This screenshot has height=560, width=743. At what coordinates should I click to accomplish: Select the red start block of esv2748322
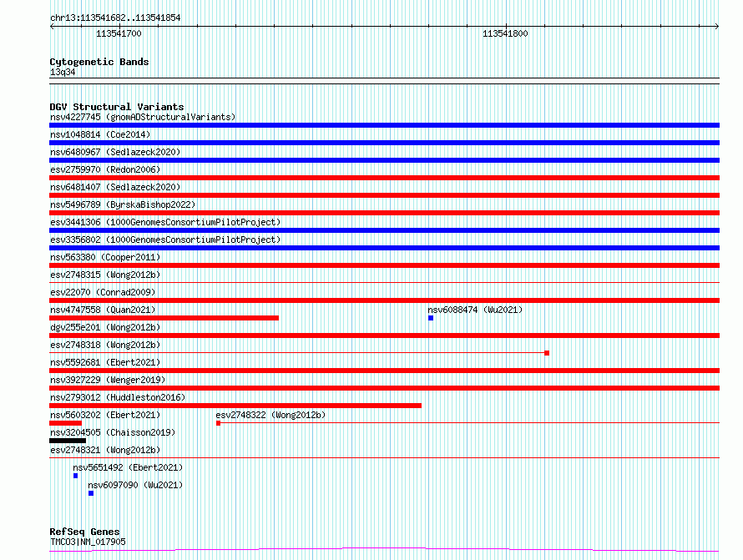coord(219,423)
